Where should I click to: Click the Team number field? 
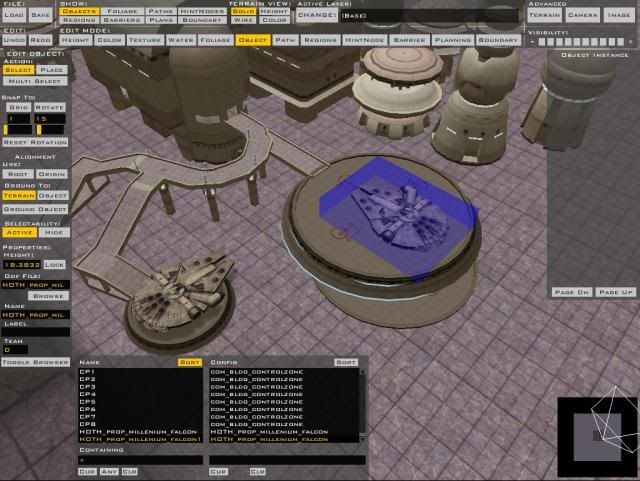click(x=16, y=350)
